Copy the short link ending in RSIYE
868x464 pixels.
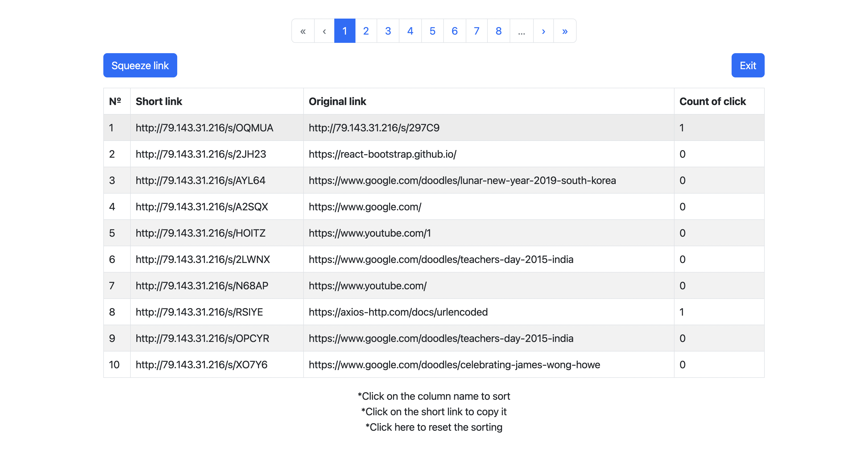[x=200, y=312]
